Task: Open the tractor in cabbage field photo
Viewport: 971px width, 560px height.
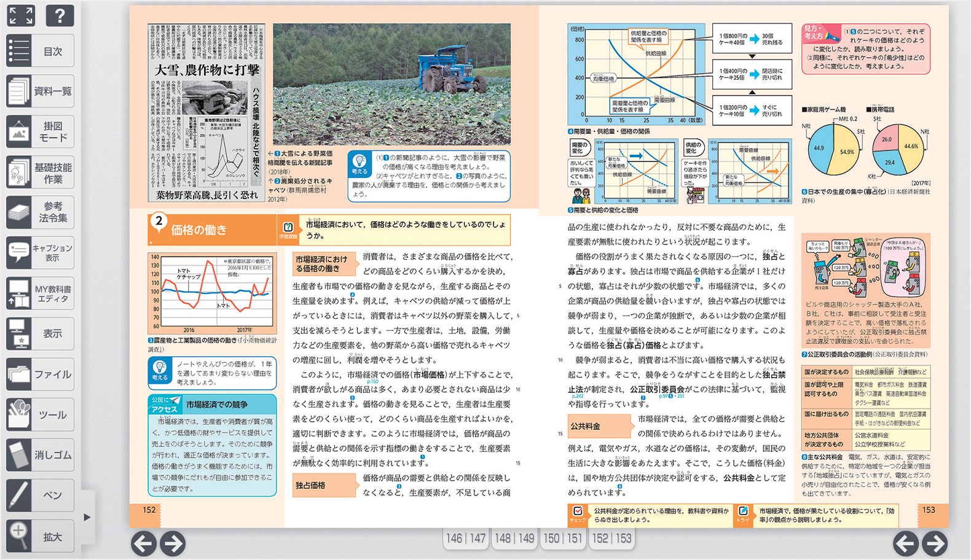Action: (392, 85)
